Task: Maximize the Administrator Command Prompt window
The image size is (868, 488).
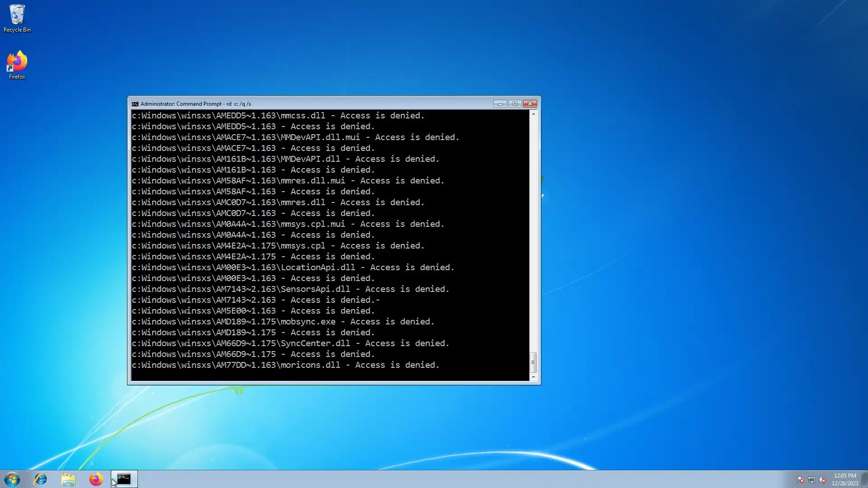Action: tap(515, 104)
